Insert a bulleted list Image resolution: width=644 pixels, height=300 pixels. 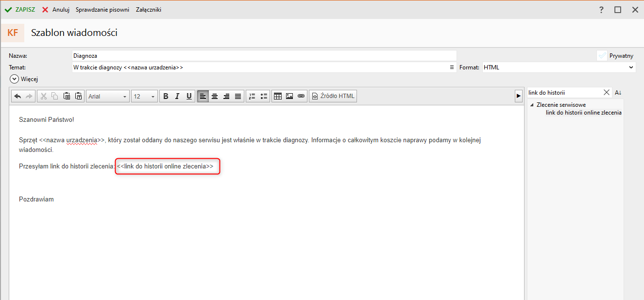coord(264,96)
